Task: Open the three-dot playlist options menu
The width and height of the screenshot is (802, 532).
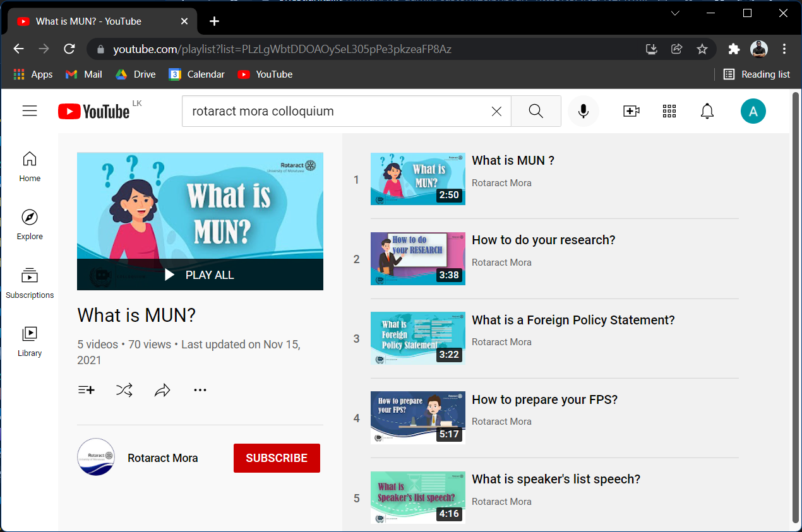Action: (x=200, y=390)
